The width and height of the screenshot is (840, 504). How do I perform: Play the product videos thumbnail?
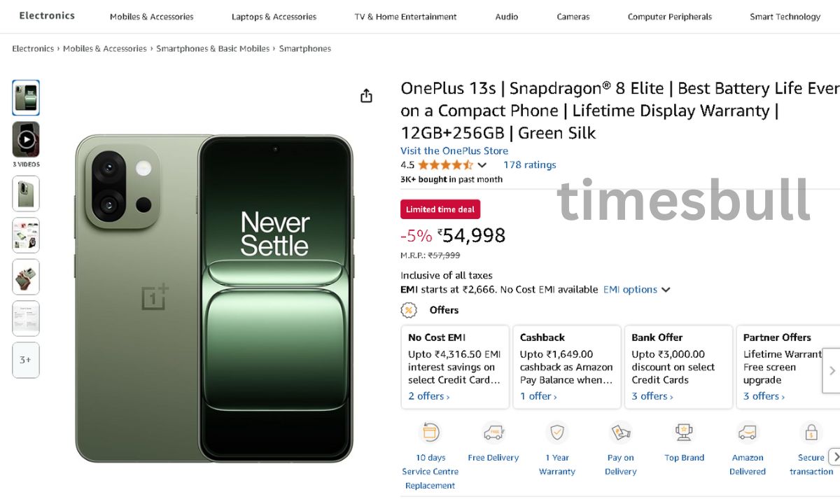click(x=26, y=139)
